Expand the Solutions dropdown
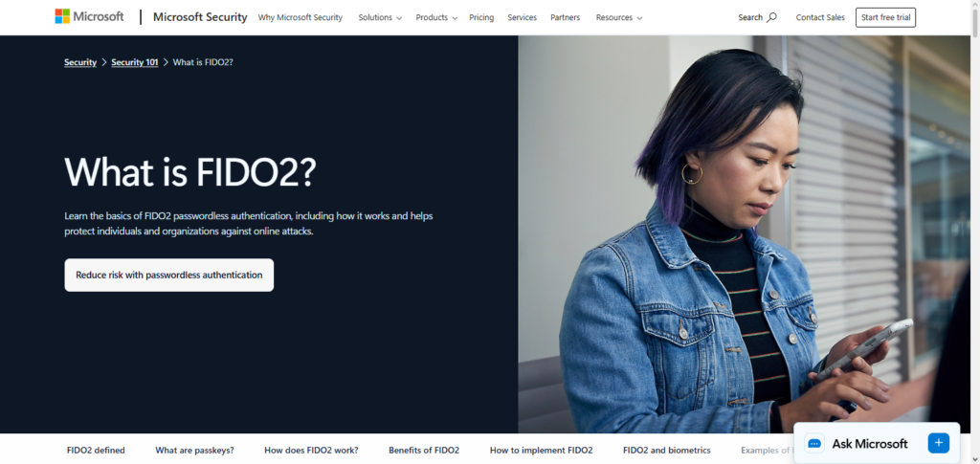This screenshot has width=980, height=464. point(380,17)
